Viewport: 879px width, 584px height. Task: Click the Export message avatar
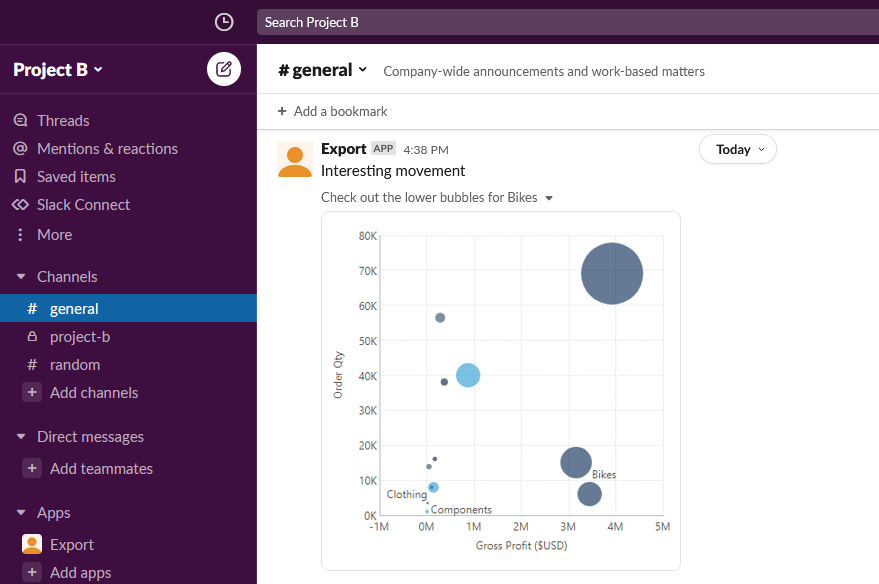[x=295, y=159]
